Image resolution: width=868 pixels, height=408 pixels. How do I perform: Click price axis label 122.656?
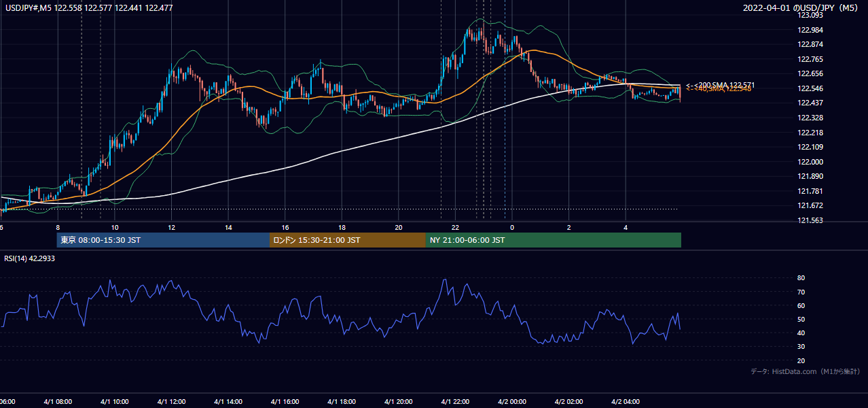tap(810, 74)
